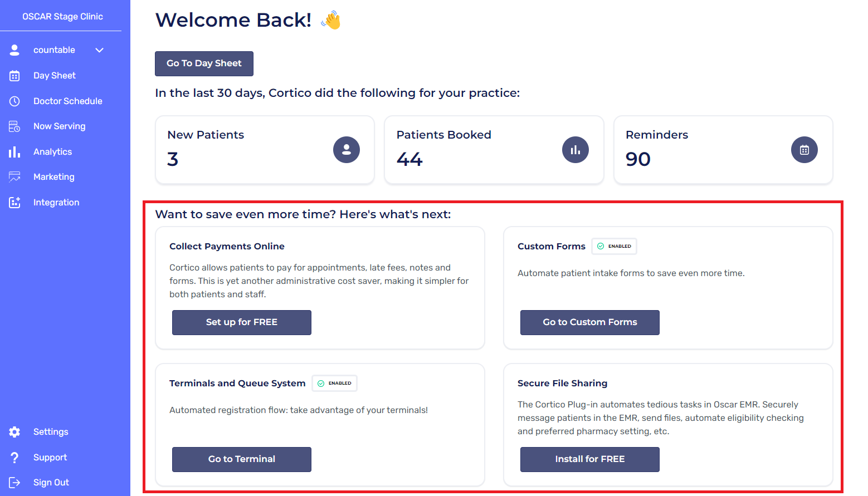
Task: Click the Reminders calendar circle icon
Action: pos(804,150)
